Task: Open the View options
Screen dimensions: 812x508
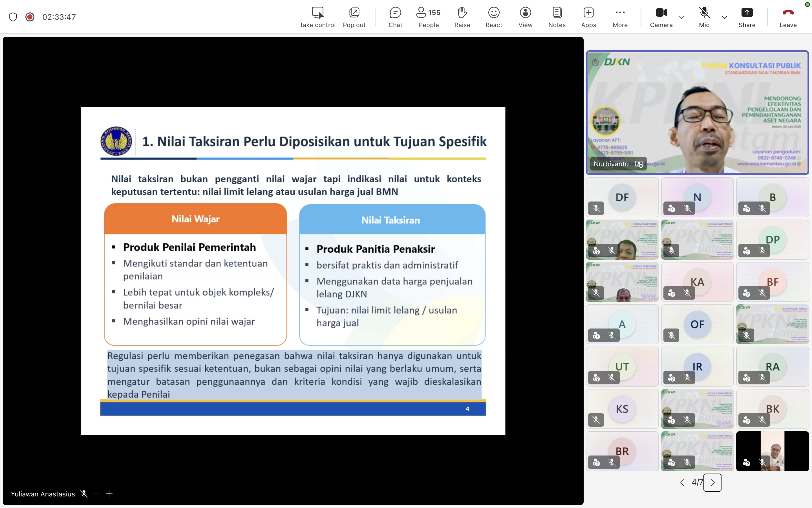Action: pos(525,17)
